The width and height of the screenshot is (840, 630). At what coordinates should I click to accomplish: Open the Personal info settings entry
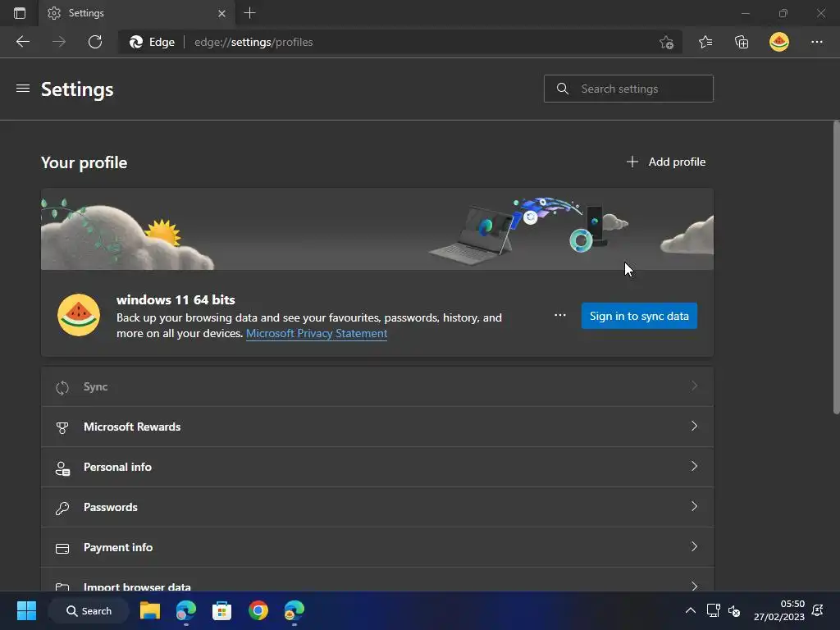pyautogui.click(x=377, y=467)
